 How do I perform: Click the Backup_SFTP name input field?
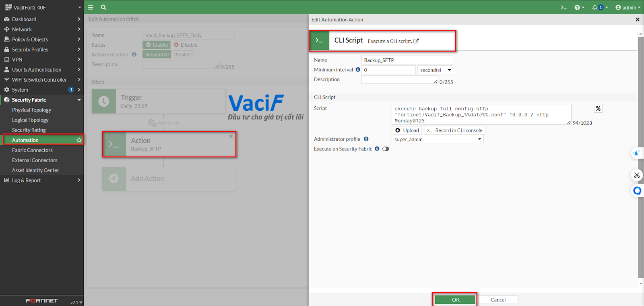click(x=407, y=60)
